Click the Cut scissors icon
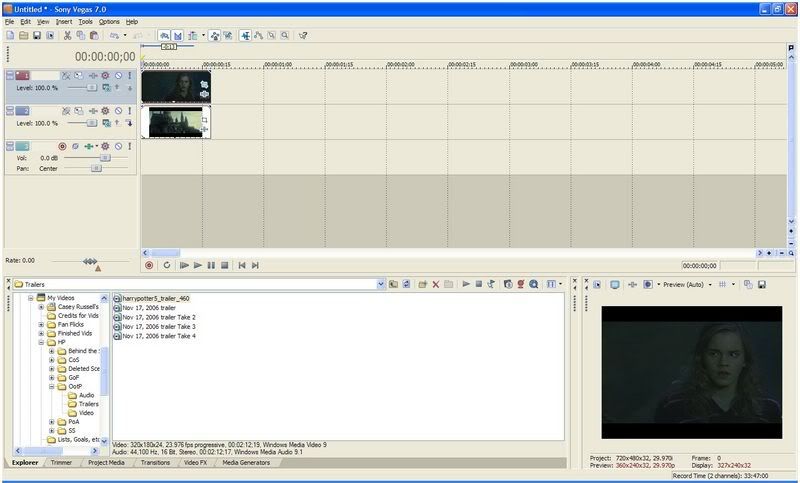The width and height of the screenshot is (800, 483). 67,35
